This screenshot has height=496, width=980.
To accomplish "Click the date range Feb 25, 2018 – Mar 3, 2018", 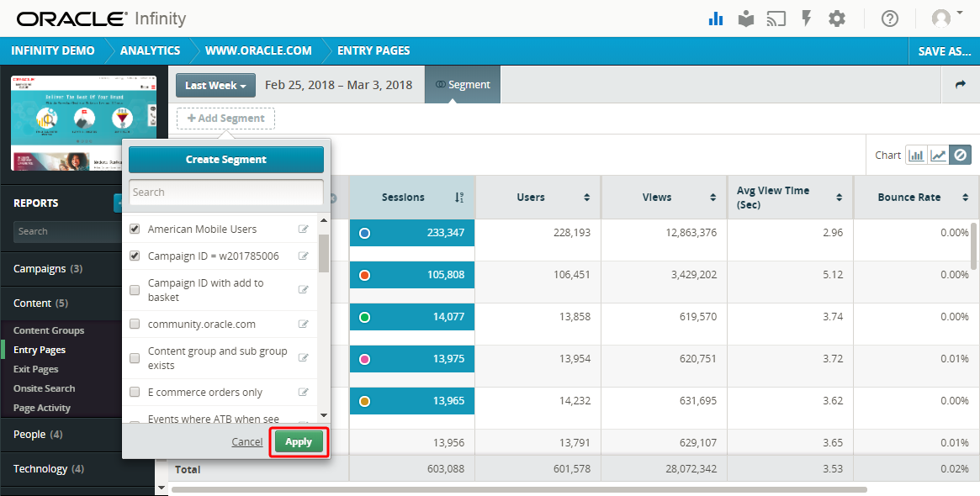I will [x=339, y=85].
